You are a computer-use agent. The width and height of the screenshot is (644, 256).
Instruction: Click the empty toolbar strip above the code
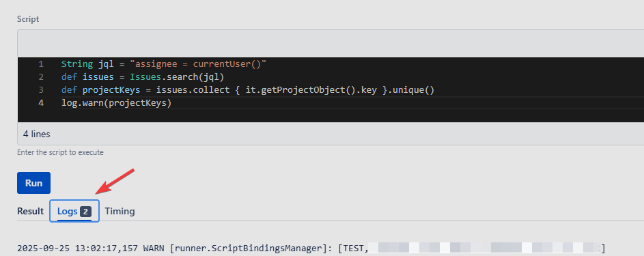(331, 43)
